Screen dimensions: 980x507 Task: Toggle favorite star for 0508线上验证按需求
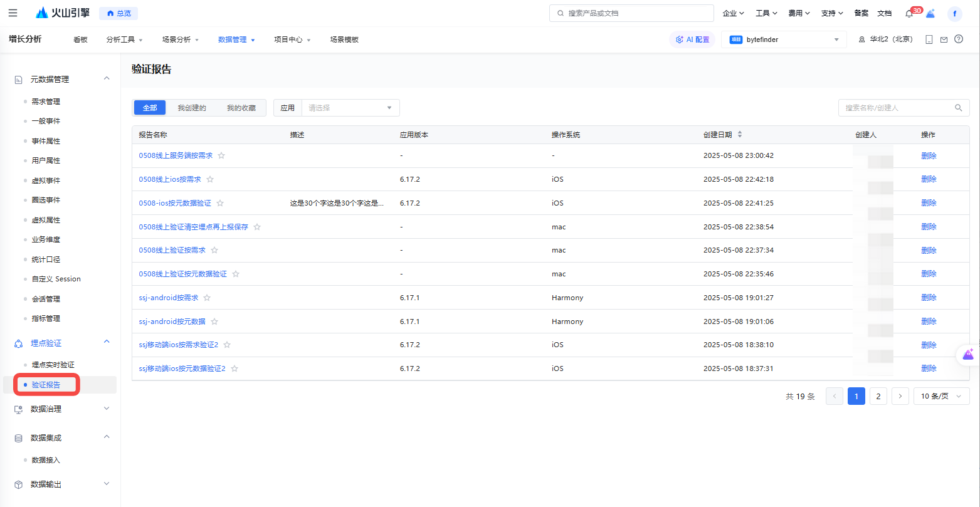[x=214, y=250]
